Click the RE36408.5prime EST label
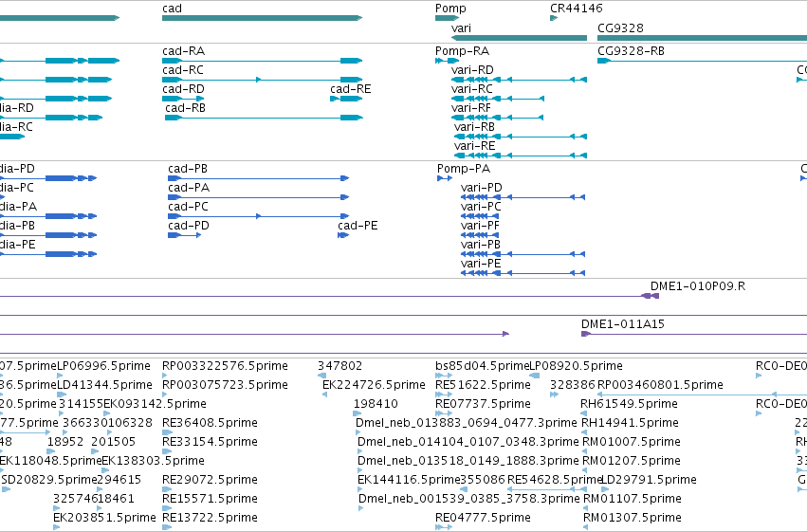The height and width of the screenshot is (532, 807). pos(210,423)
